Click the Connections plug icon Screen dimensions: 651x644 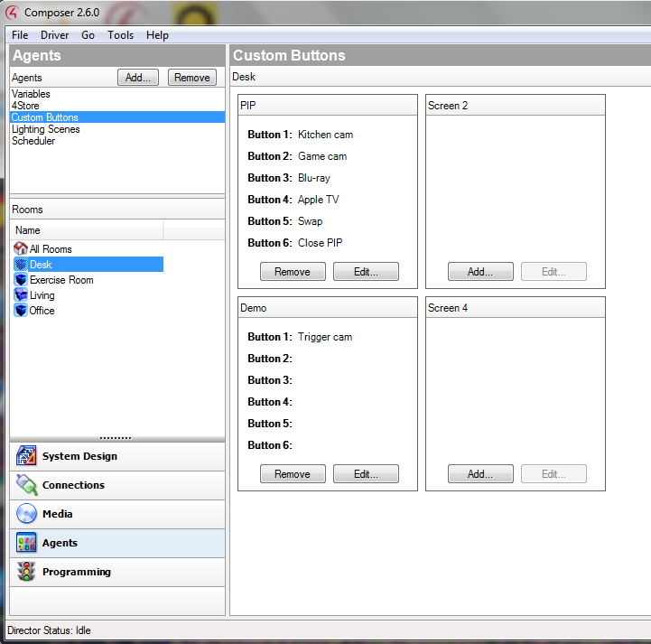[26, 485]
